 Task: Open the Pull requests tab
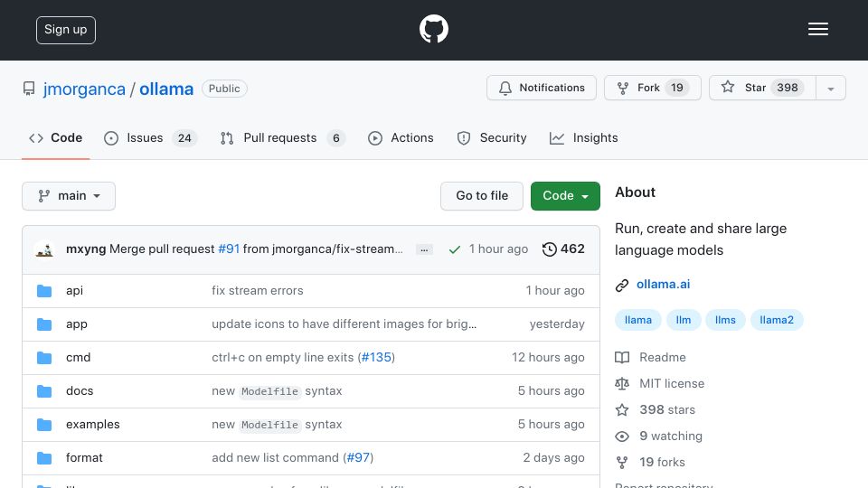pos(282,137)
